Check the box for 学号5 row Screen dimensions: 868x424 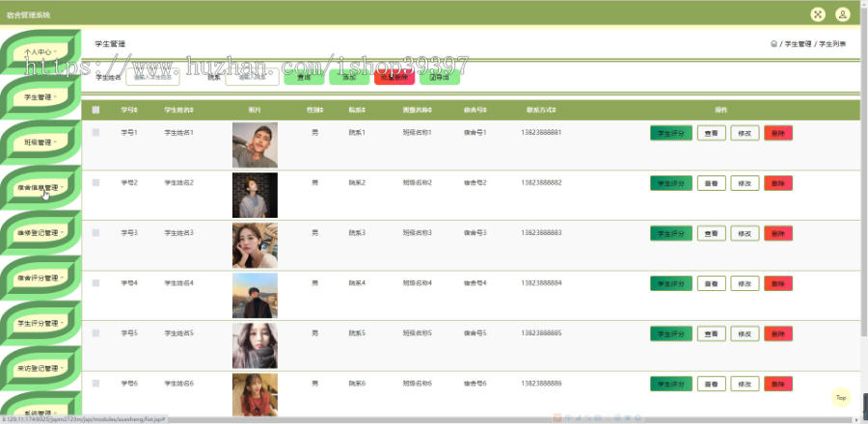point(95,333)
